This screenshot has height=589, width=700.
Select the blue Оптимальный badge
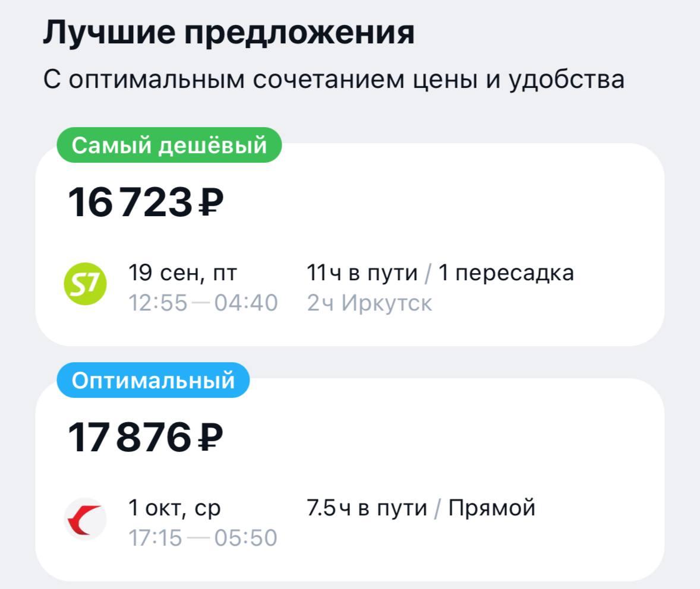click(x=153, y=380)
